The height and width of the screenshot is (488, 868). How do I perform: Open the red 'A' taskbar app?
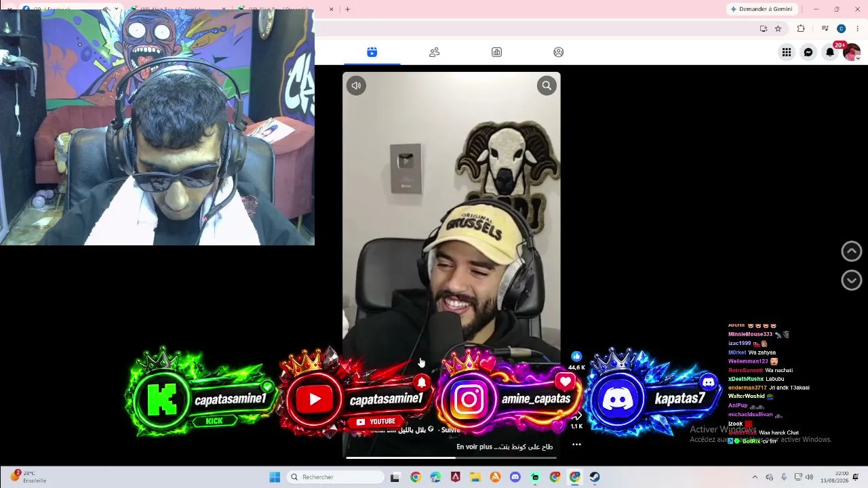pos(455,477)
